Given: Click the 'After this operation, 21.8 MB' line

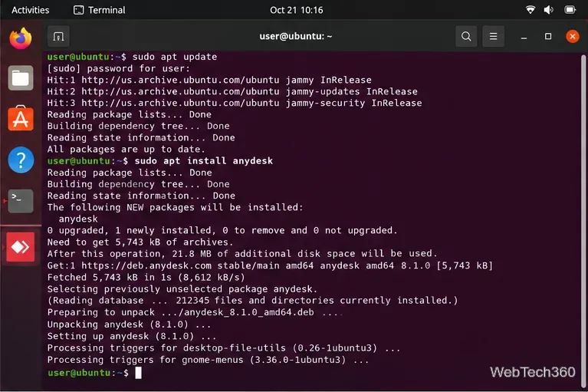Looking at the screenshot, I should click(242, 254).
